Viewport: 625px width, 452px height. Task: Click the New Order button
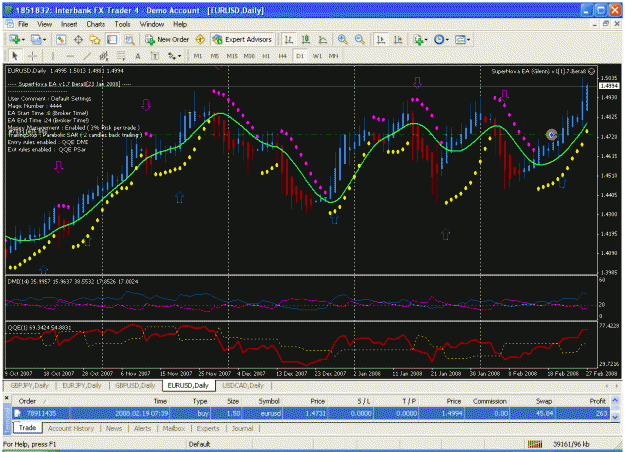[x=167, y=39]
